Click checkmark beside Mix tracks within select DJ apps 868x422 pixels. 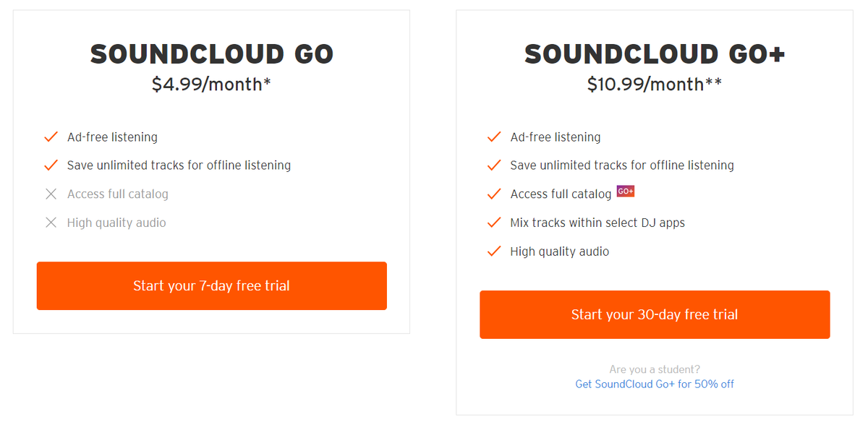pyautogui.click(x=494, y=223)
